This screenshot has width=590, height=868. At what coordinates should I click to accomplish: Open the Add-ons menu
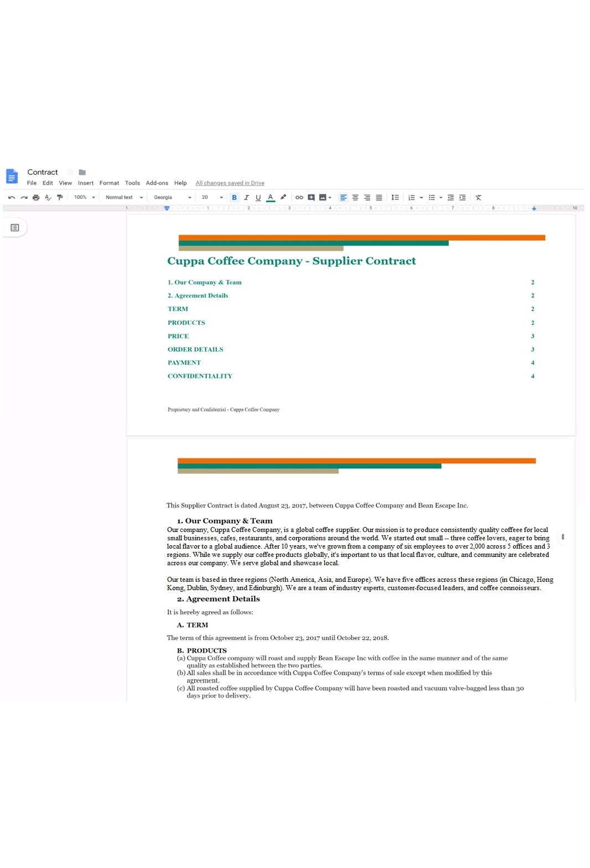pyautogui.click(x=157, y=183)
